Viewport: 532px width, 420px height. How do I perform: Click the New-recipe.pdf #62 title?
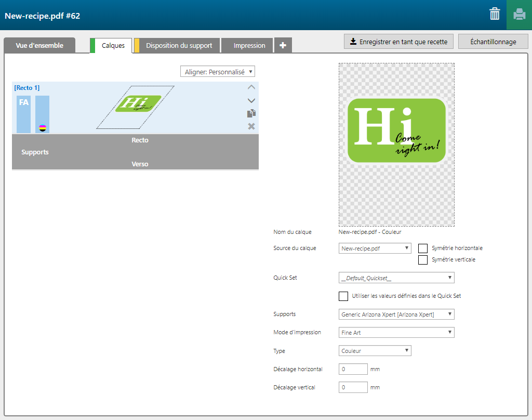click(43, 16)
